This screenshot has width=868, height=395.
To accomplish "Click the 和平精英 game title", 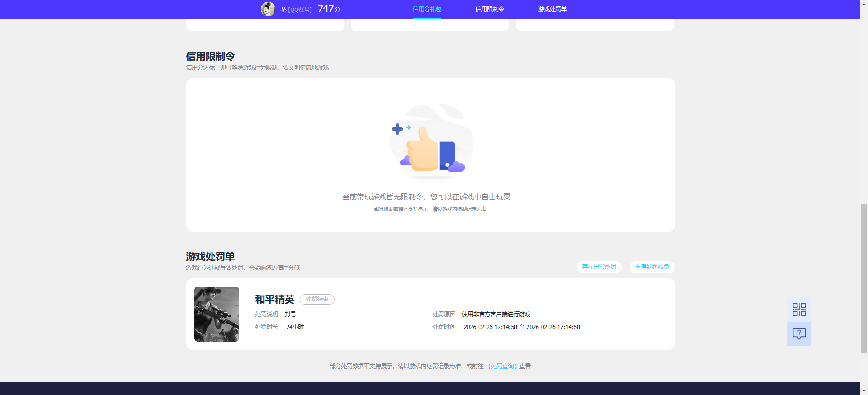I will tap(274, 300).
